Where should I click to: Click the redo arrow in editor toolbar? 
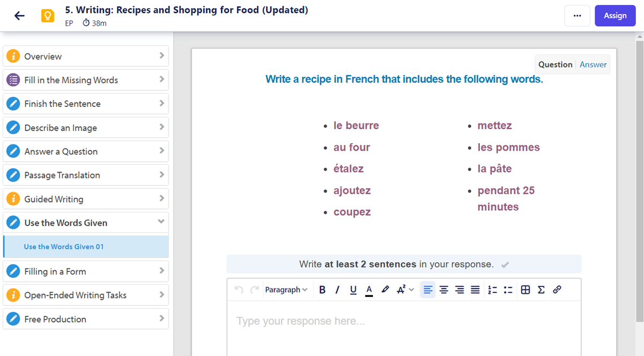tap(254, 290)
